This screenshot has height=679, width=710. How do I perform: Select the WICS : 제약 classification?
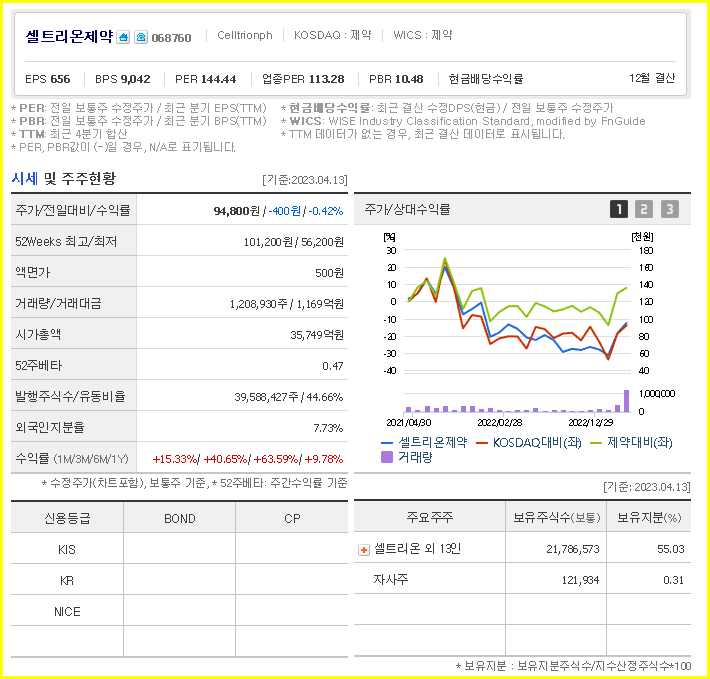pyautogui.click(x=422, y=35)
